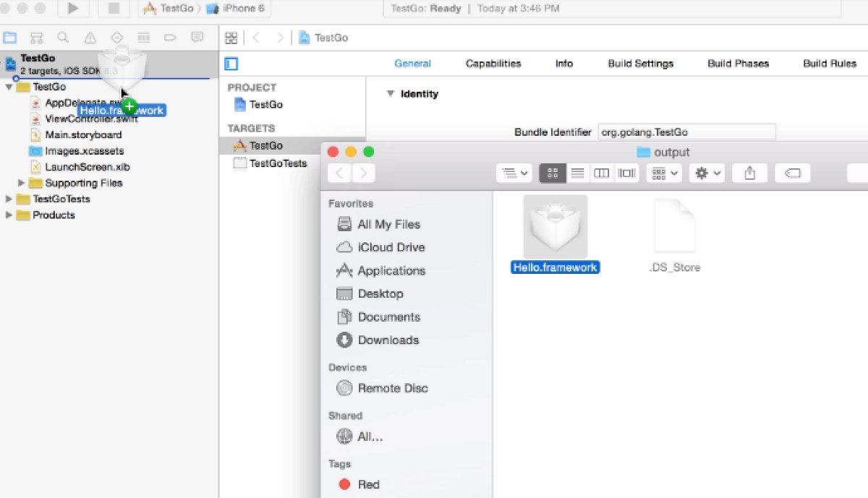This screenshot has height=498, width=868.
Task: Run the project with the Play button
Action: 73,9
